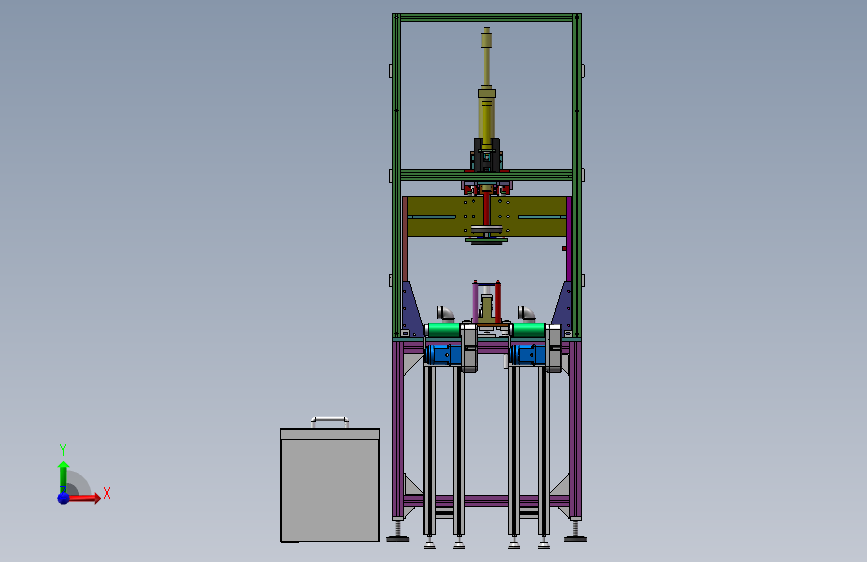Click the X label on the triad
The width and height of the screenshot is (867, 562).
[107, 493]
